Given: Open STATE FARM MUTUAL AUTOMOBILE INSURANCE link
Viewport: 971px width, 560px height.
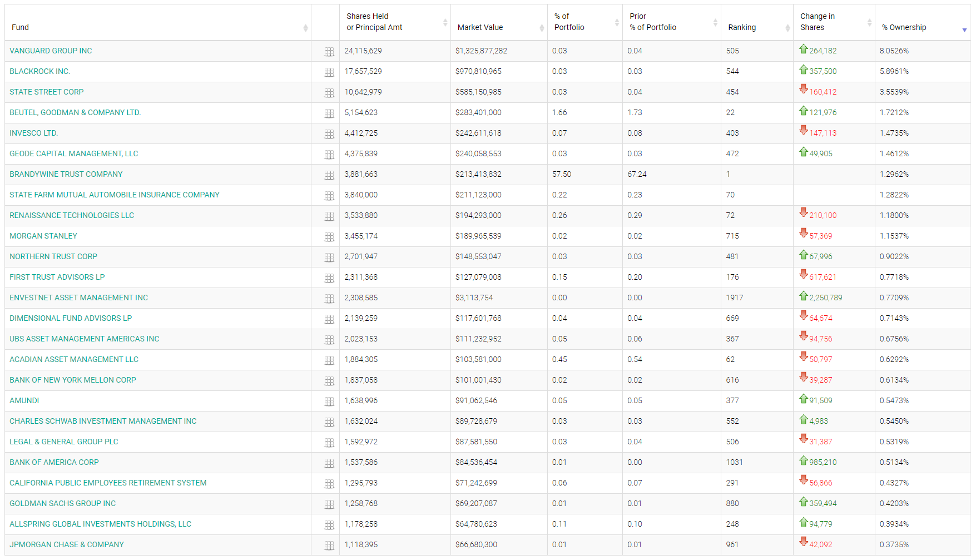Looking at the screenshot, I should (x=114, y=195).
